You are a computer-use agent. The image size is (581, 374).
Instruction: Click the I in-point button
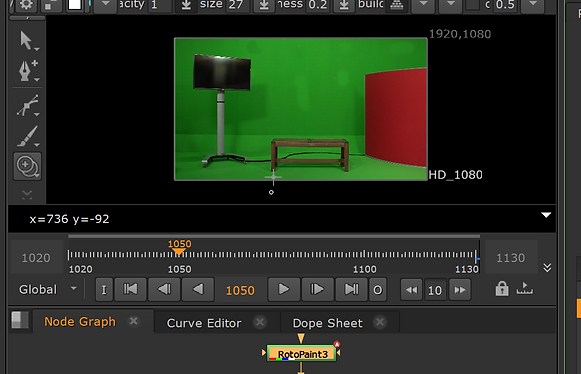pos(104,289)
